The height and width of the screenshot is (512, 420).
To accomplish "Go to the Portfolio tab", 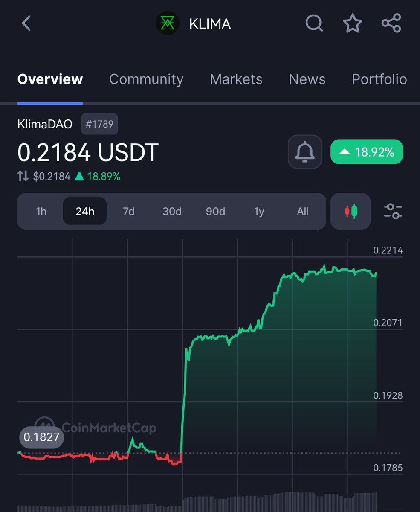I will click(x=379, y=79).
